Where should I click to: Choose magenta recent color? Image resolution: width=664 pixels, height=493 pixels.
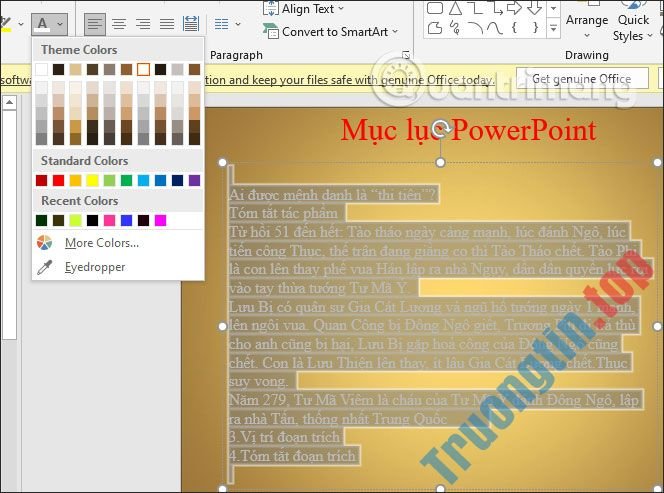click(x=160, y=220)
